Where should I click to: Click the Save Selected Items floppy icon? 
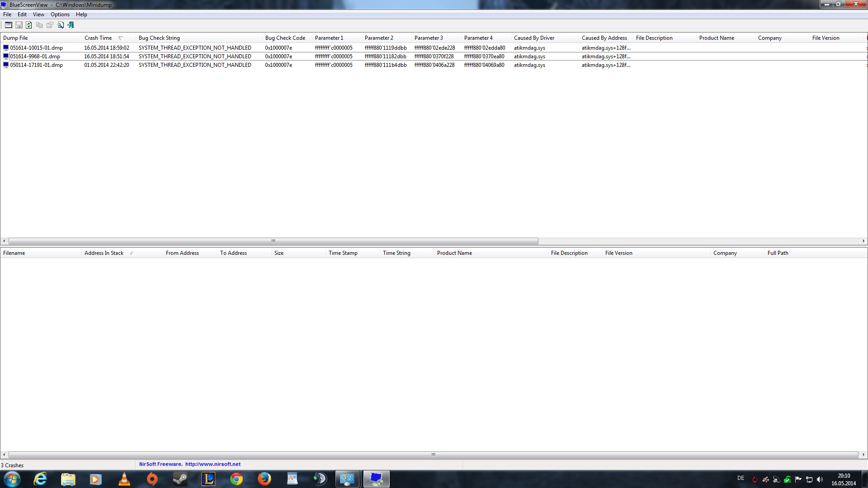pos(19,25)
